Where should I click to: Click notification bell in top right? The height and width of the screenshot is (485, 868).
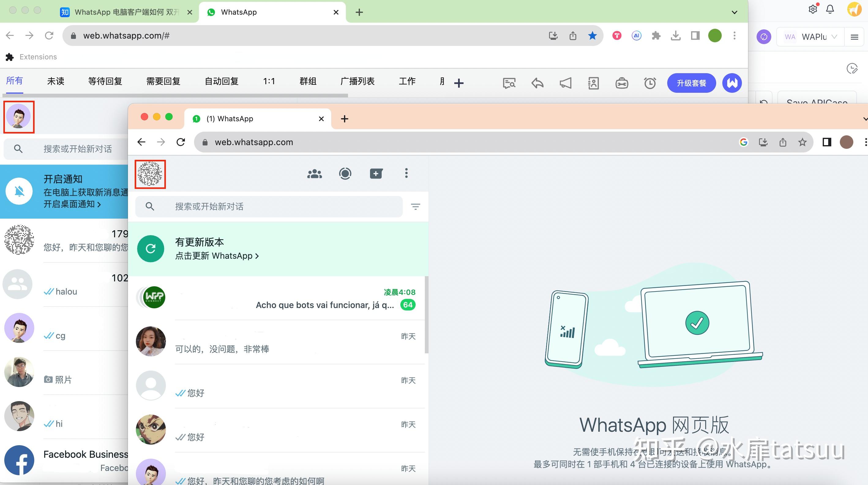[830, 9]
